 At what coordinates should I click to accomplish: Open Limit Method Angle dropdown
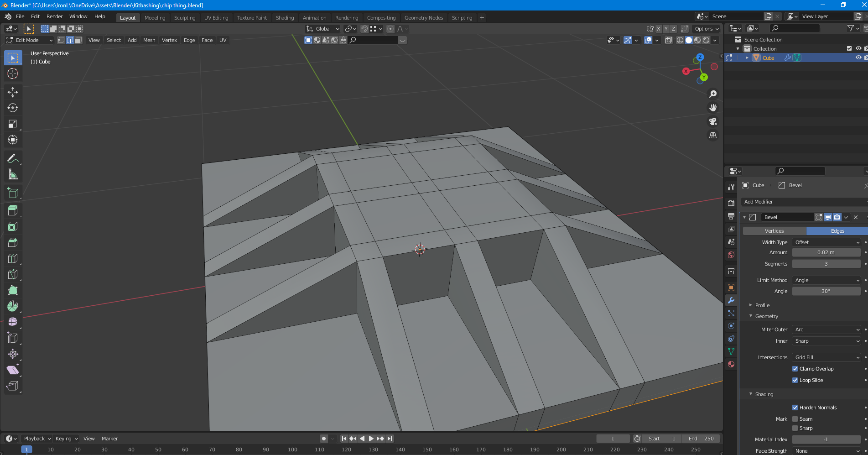pyautogui.click(x=826, y=280)
